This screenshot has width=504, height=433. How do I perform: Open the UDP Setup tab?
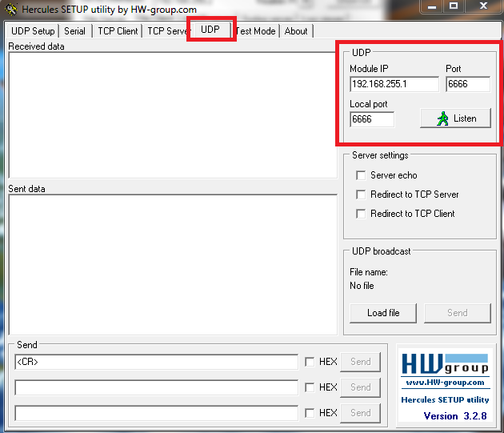pyautogui.click(x=33, y=31)
